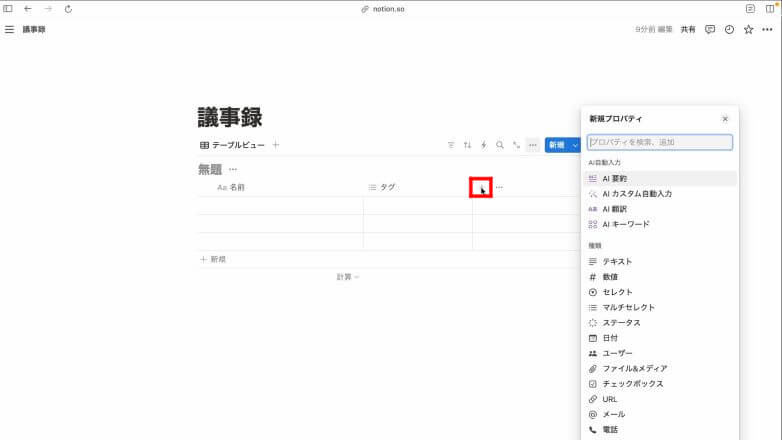
Task: Star this page as a favorite
Action: pos(748,29)
